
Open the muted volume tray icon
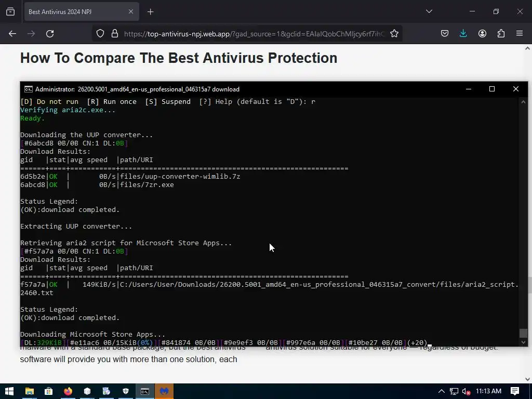click(466, 391)
